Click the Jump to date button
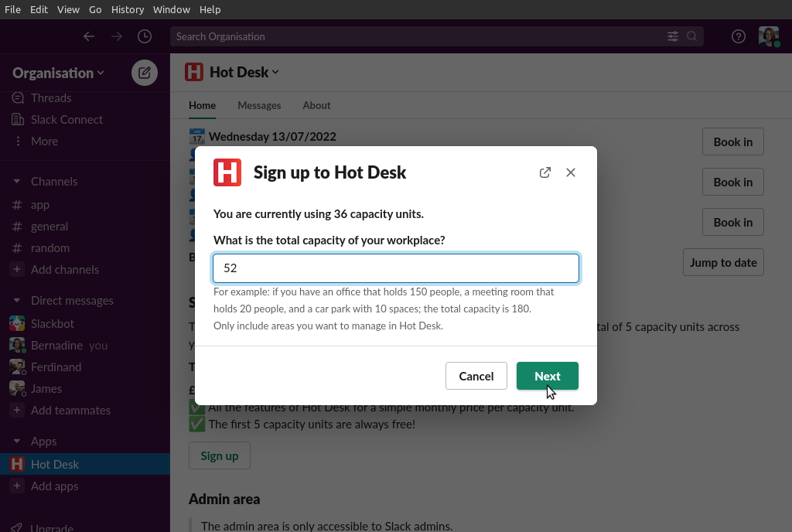This screenshot has width=792, height=532. click(x=723, y=262)
